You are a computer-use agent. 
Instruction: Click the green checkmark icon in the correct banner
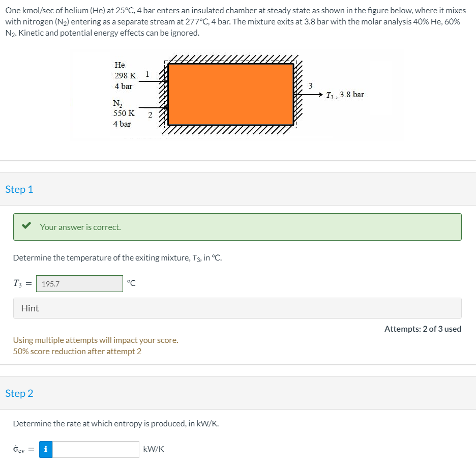27,227
